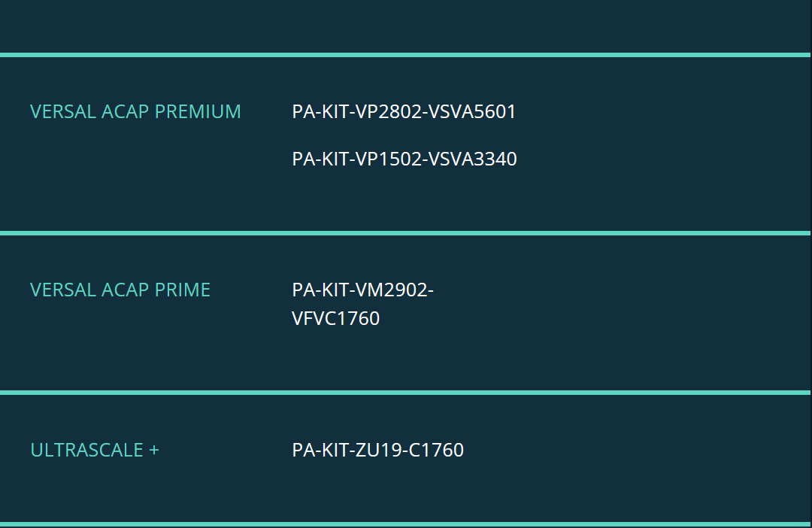Image resolution: width=812 pixels, height=528 pixels.
Task: Click the word PREMIUM in the first row
Action: [x=198, y=111]
